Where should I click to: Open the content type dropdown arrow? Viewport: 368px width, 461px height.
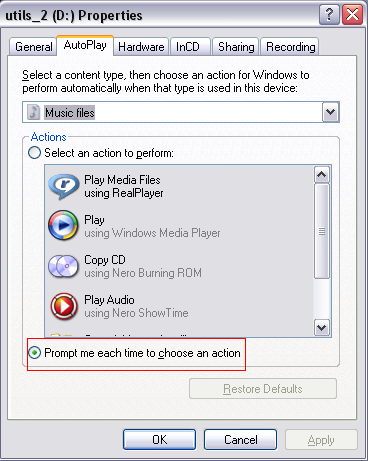[330, 112]
